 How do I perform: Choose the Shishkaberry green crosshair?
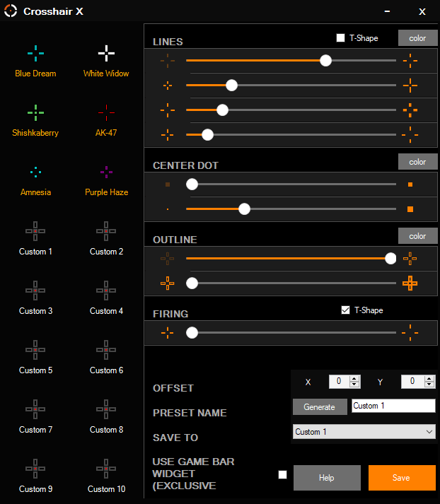coord(35,121)
